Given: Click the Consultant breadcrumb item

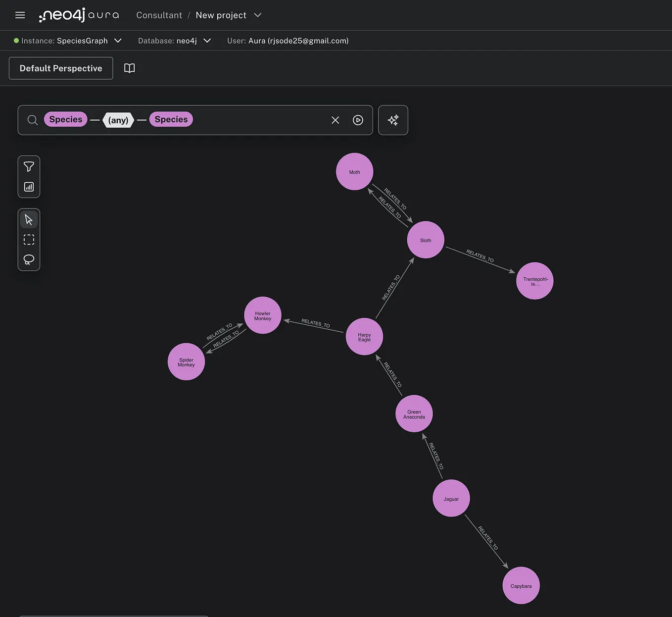Looking at the screenshot, I should click(159, 15).
